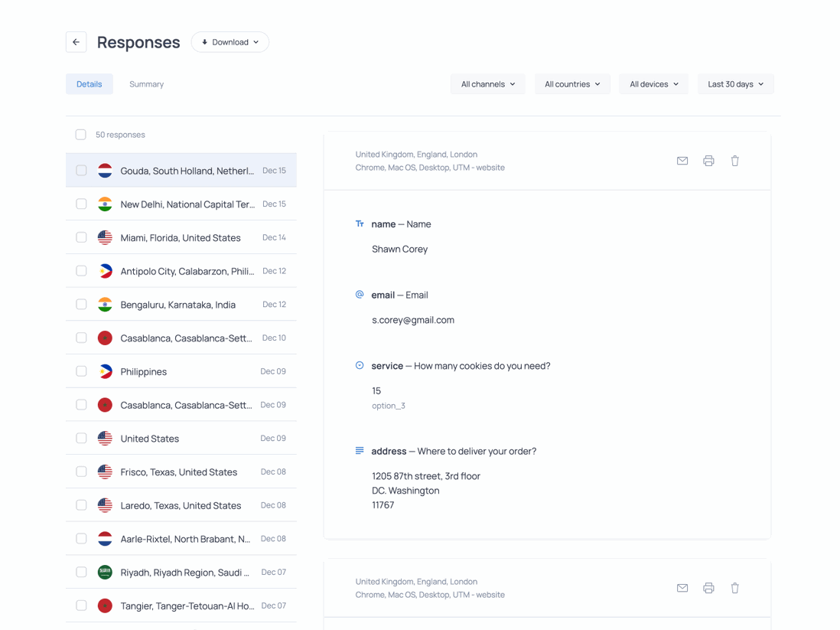
Task: Delete the top response via trash icon
Action: 735,161
